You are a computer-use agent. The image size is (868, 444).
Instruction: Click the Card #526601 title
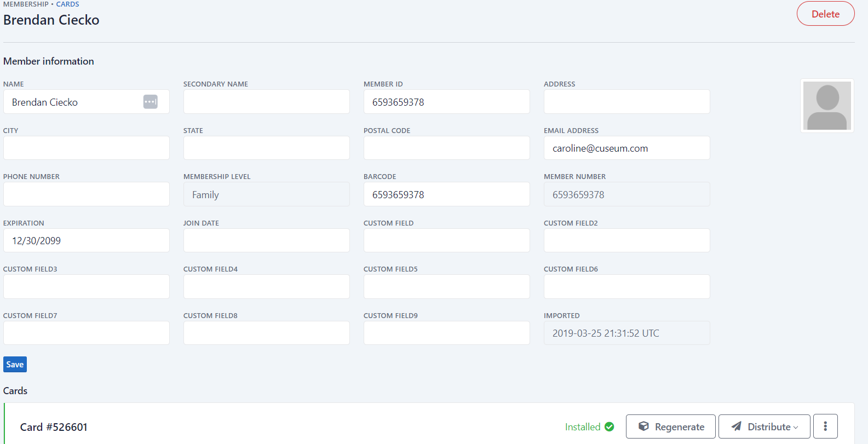[x=54, y=427]
